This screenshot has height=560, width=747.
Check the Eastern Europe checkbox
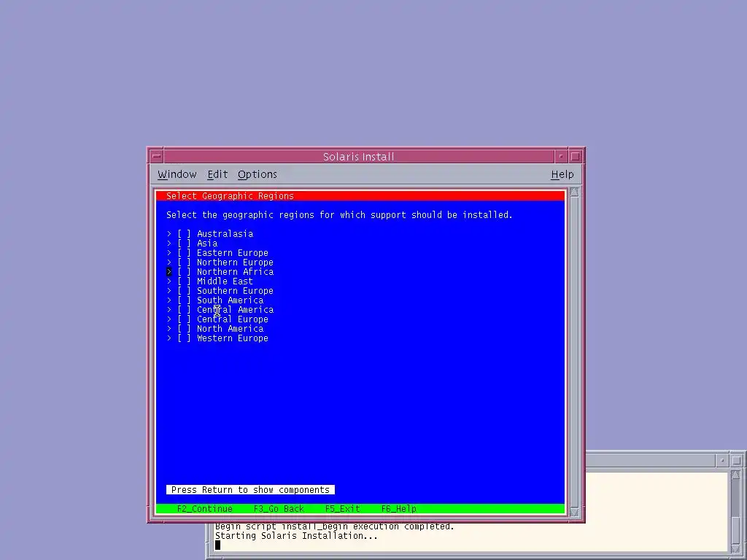[x=184, y=253]
